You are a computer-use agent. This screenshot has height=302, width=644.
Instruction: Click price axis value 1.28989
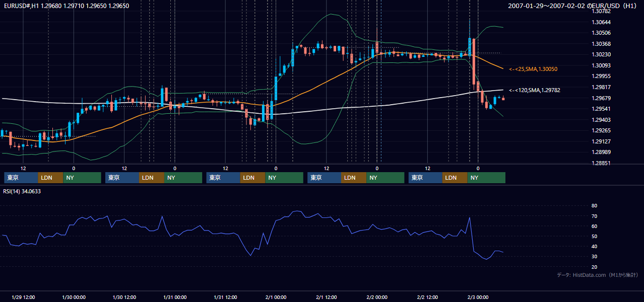[601, 152]
